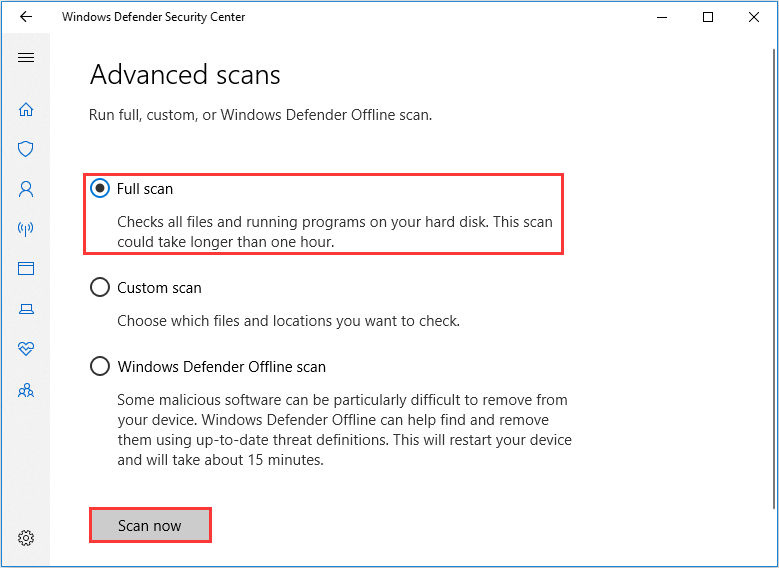Screen dimensions: 779x568
Task: Close the Windows Defender Security Center
Action: pos(754,17)
